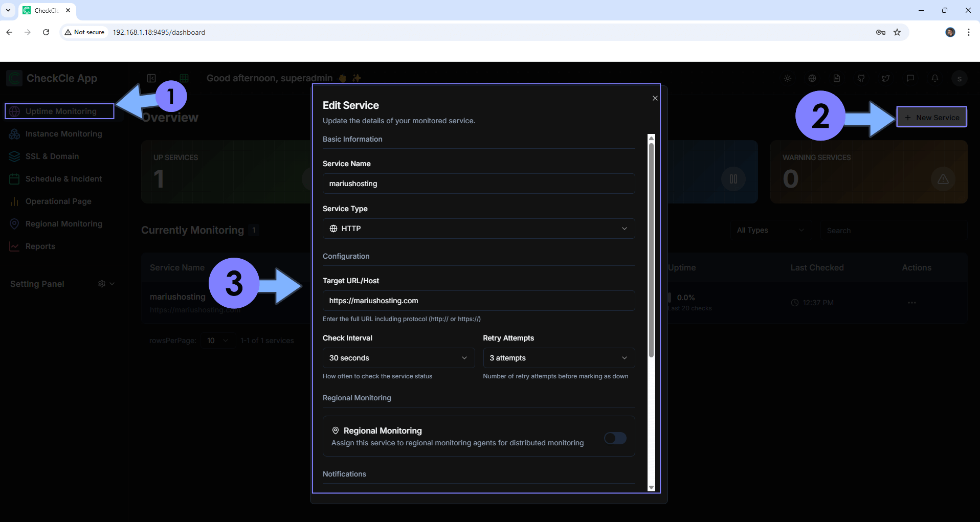The image size is (980, 522).
Task: Click the 12:37 PM last checked time
Action: 818,303
